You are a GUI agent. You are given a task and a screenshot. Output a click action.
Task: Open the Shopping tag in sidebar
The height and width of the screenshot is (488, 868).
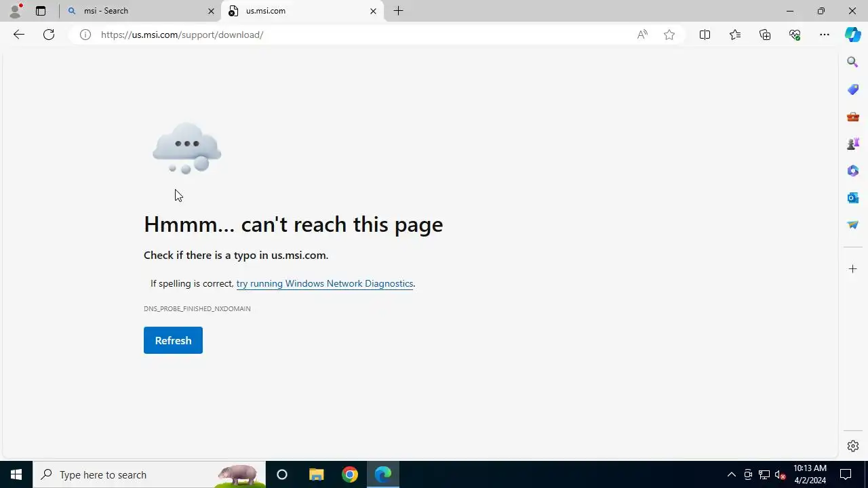[x=853, y=89]
